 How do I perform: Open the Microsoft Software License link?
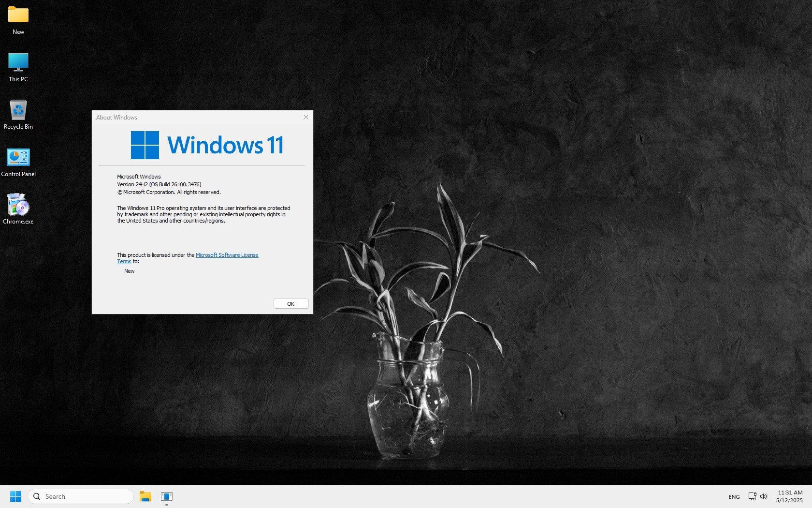[227, 255]
